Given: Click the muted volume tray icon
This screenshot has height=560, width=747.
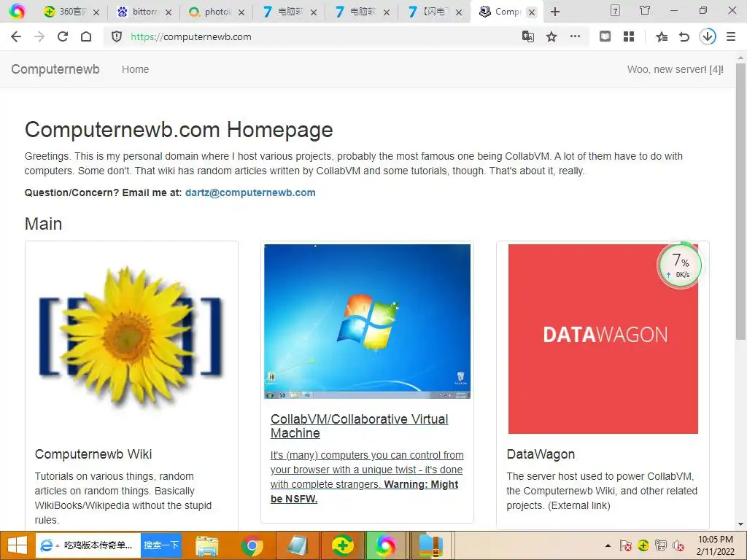Looking at the screenshot, I should (678, 545).
